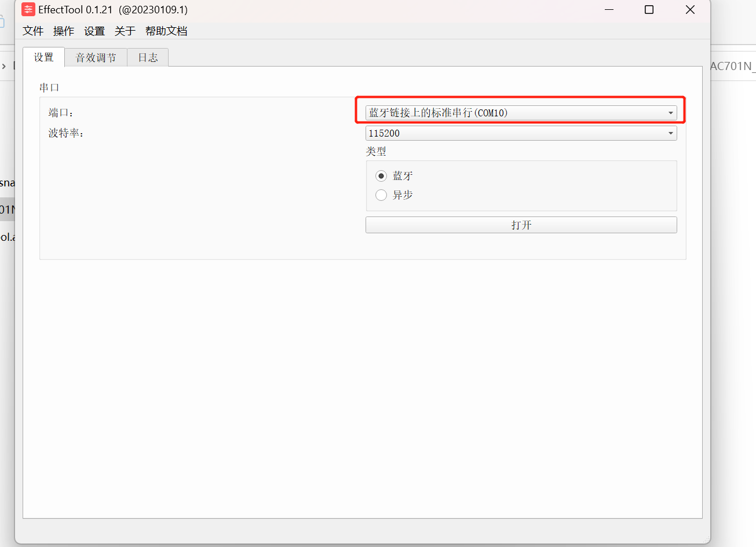Click the 类型 group label

(376, 151)
